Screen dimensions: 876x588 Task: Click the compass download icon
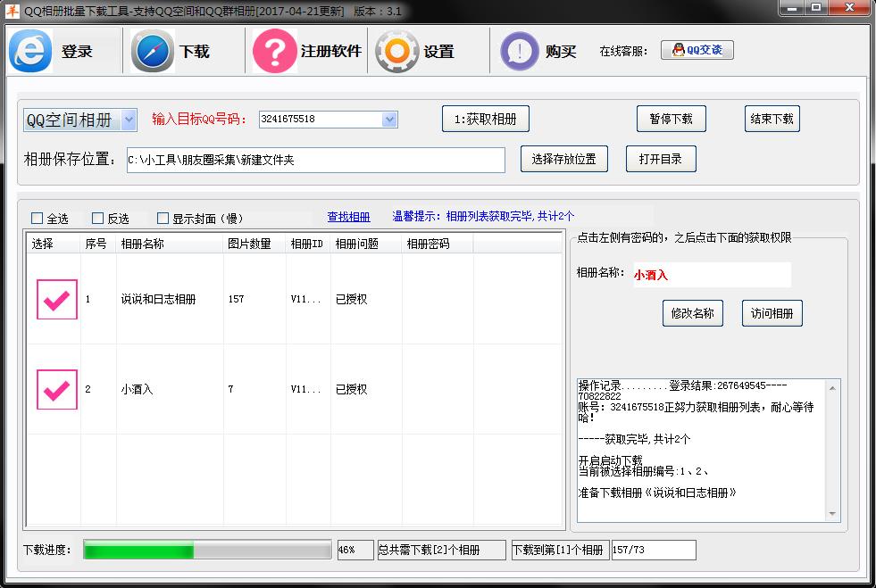(x=152, y=51)
